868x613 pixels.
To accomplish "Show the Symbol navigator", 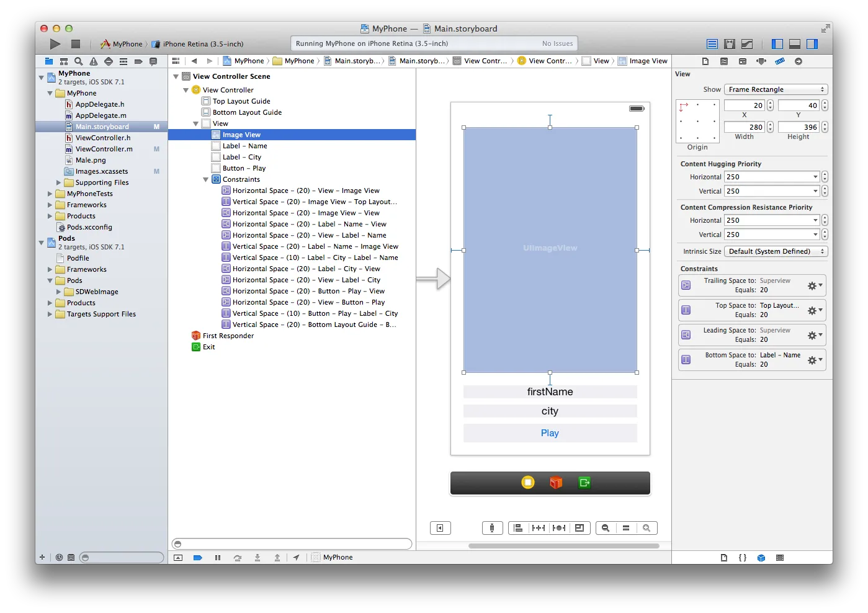I will click(x=63, y=61).
